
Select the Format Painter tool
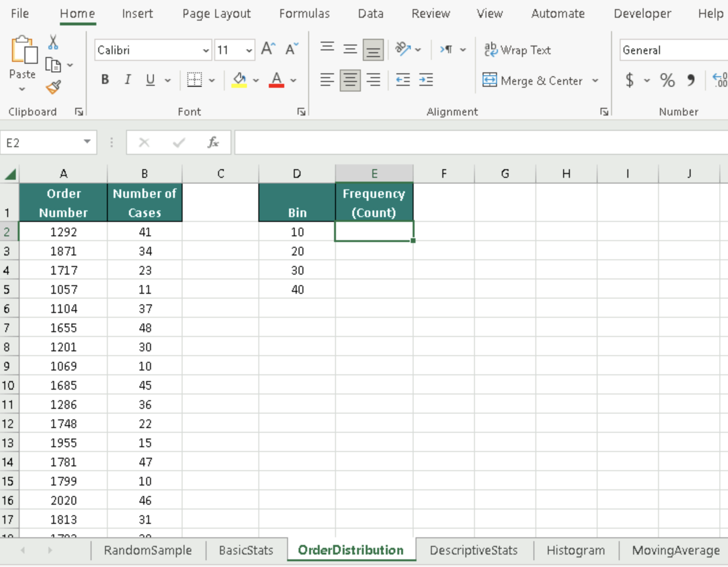[x=53, y=88]
